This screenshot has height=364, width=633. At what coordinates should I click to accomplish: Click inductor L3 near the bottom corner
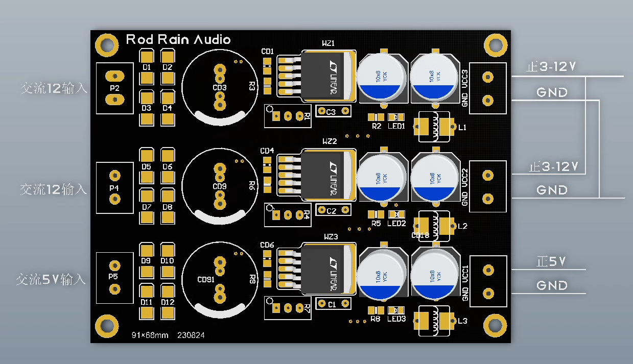click(x=434, y=321)
